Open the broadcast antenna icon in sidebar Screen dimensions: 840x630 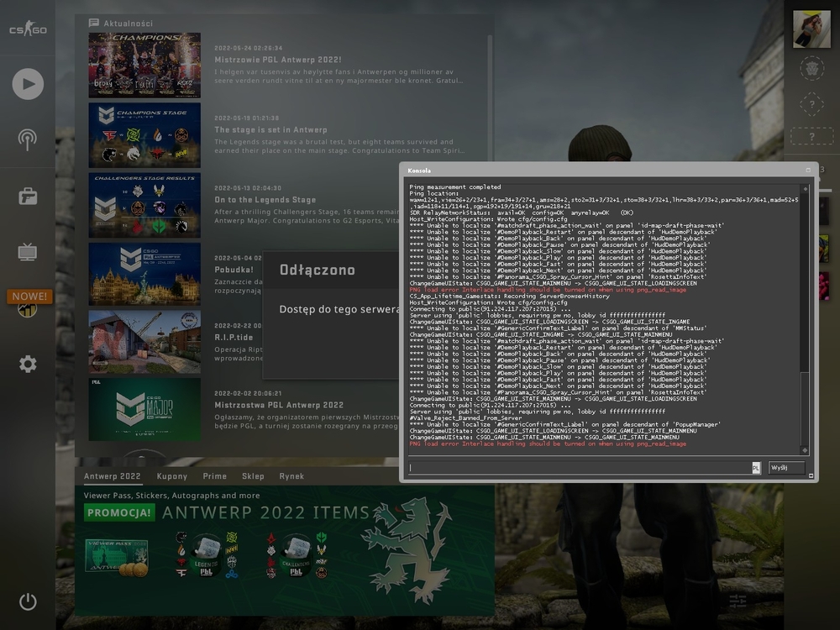pyautogui.click(x=28, y=139)
